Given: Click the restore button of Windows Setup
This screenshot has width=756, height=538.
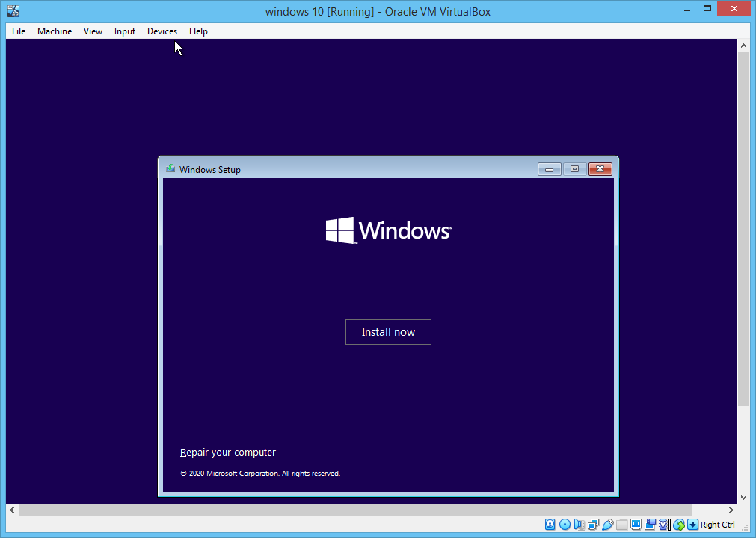Looking at the screenshot, I should (x=574, y=169).
